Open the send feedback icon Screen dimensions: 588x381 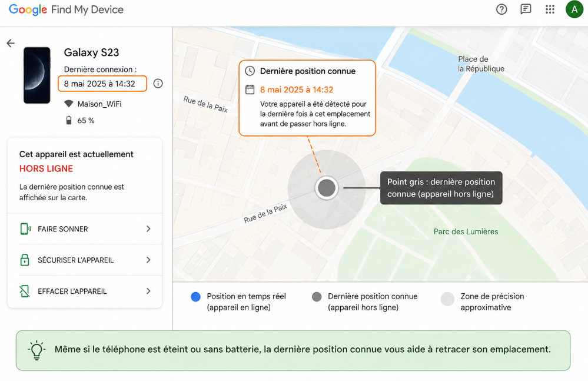[x=526, y=9]
